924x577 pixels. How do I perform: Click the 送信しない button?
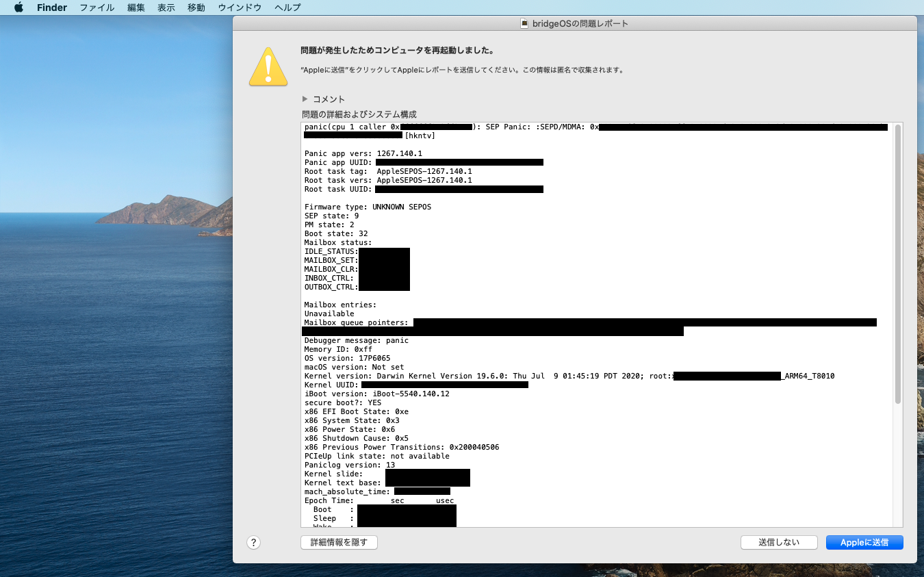click(778, 542)
